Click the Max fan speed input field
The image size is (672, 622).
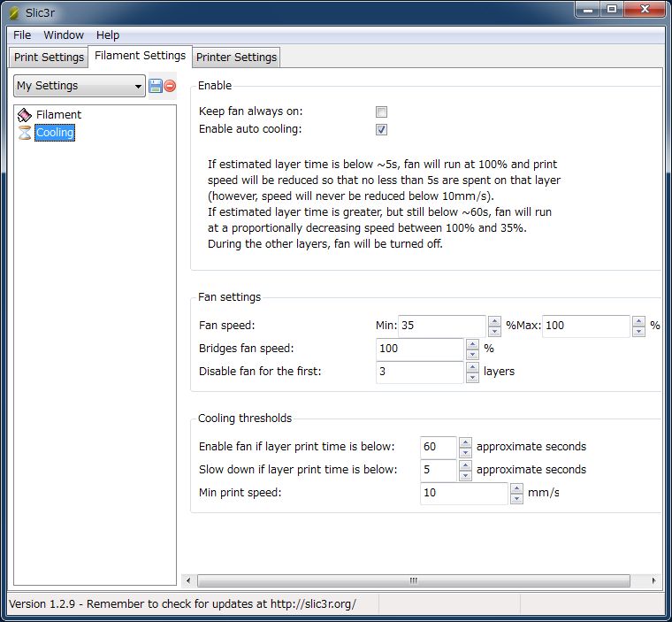click(x=586, y=326)
